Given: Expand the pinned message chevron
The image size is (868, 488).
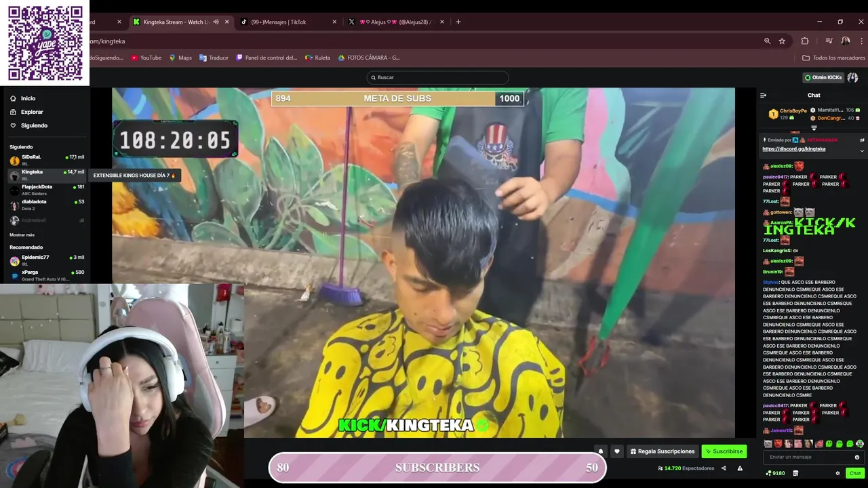Looking at the screenshot, I should coord(862,150).
